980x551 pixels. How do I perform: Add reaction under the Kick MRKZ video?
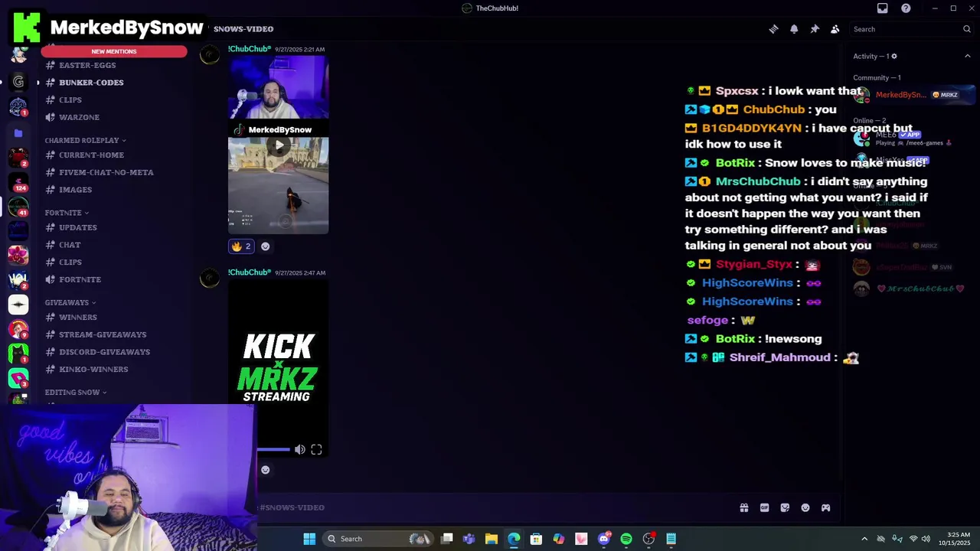265,470
